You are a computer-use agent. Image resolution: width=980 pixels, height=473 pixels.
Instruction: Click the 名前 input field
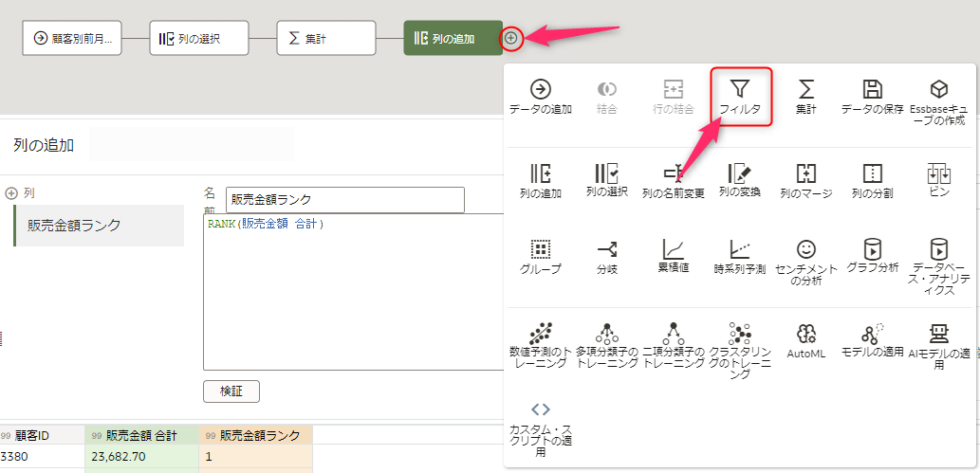[345, 200]
